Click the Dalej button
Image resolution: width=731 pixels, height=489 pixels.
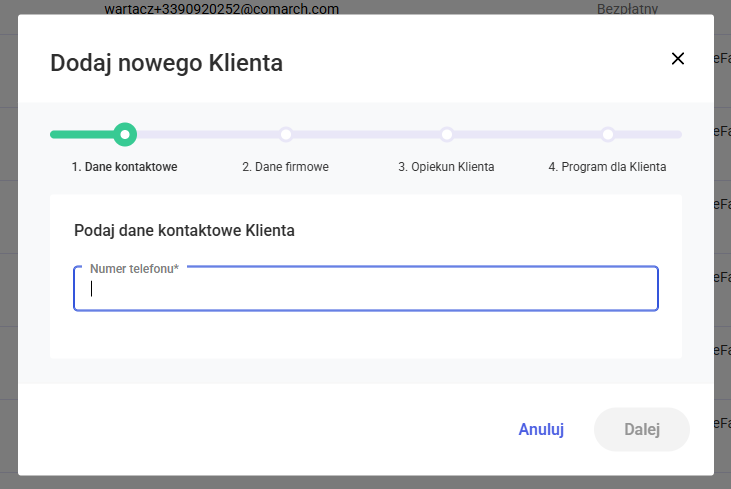[642, 429]
